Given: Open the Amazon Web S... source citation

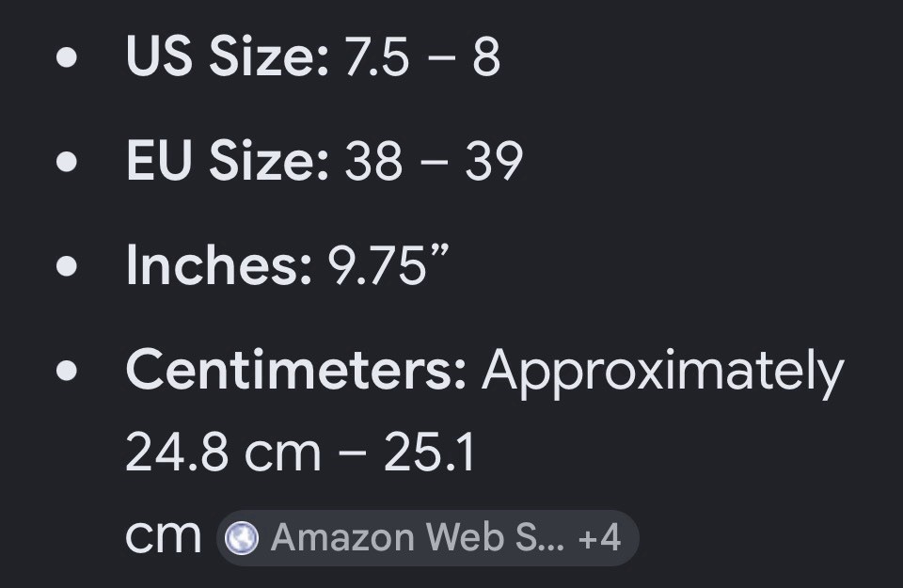Looking at the screenshot, I should coord(418,538).
